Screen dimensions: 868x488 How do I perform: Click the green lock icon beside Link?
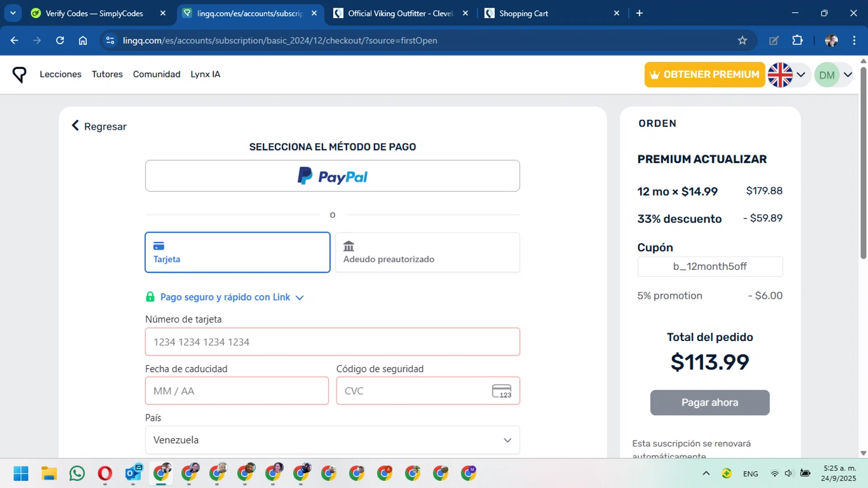(x=150, y=297)
